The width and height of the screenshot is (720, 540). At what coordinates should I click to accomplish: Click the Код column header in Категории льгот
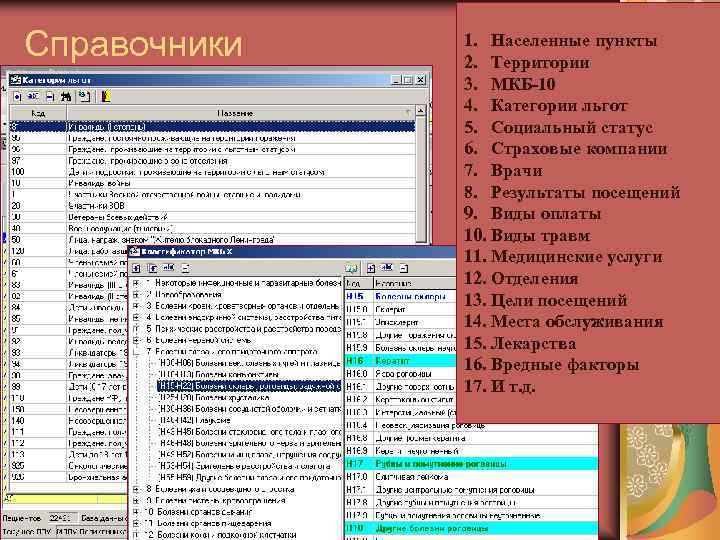coord(38,113)
